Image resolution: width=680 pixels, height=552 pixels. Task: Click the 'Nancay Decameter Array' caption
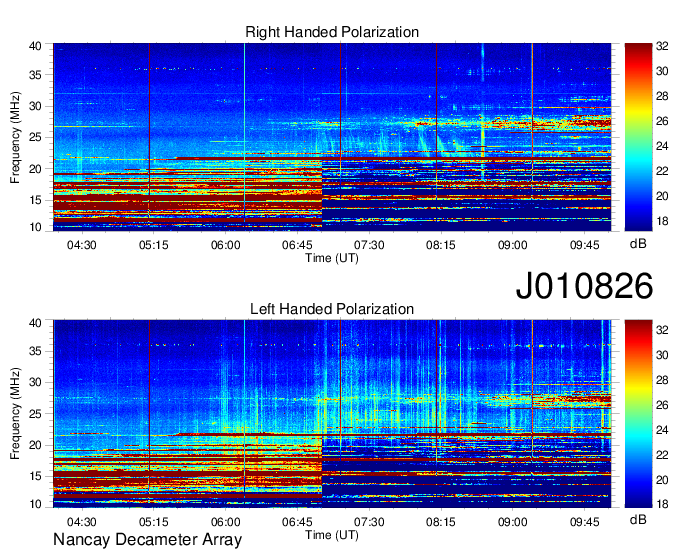[147, 540]
